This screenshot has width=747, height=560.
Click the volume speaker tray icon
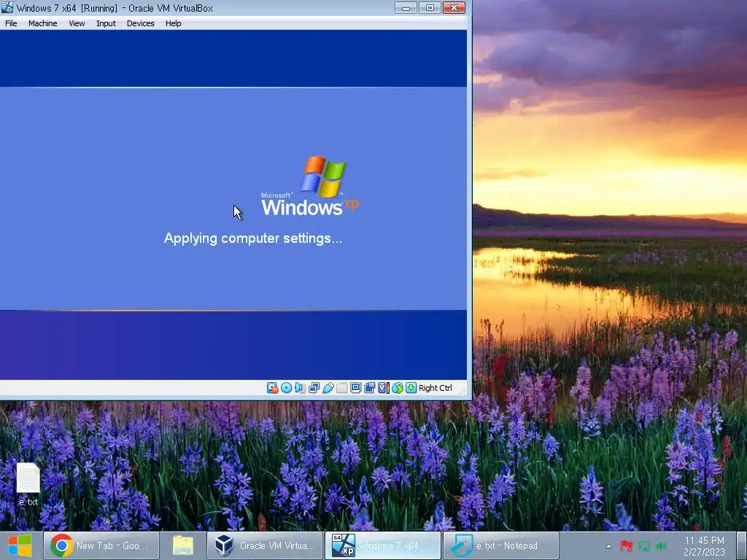[x=661, y=546]
